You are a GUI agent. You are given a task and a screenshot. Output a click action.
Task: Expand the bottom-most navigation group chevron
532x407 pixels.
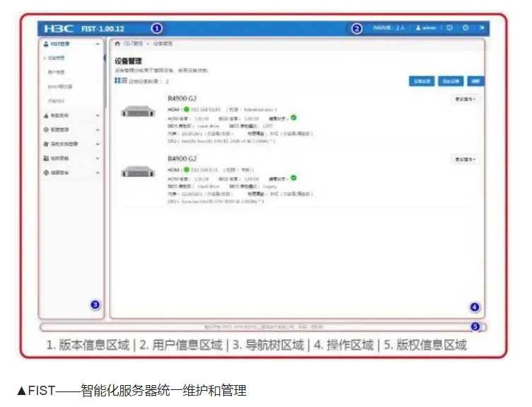(x=98, y=173)
